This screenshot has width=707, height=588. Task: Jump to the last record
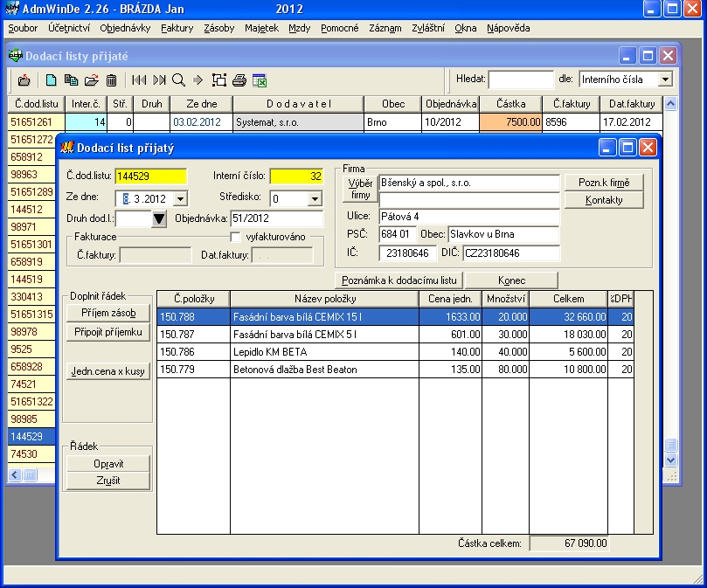point(159,80)
